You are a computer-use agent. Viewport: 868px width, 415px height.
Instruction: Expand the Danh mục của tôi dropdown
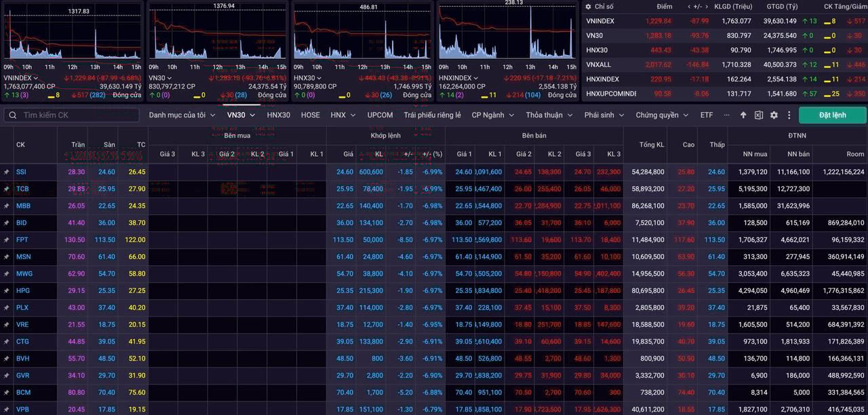coord(182,115)
